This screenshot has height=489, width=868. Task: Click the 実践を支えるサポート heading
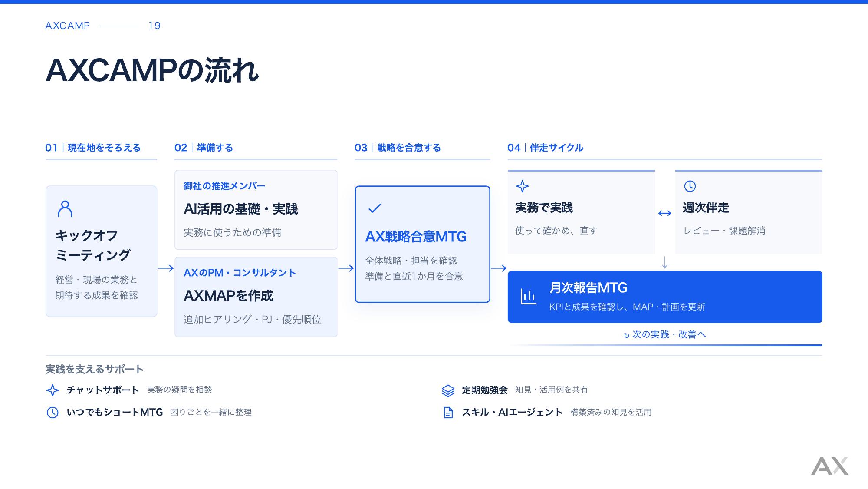[95, 369]
